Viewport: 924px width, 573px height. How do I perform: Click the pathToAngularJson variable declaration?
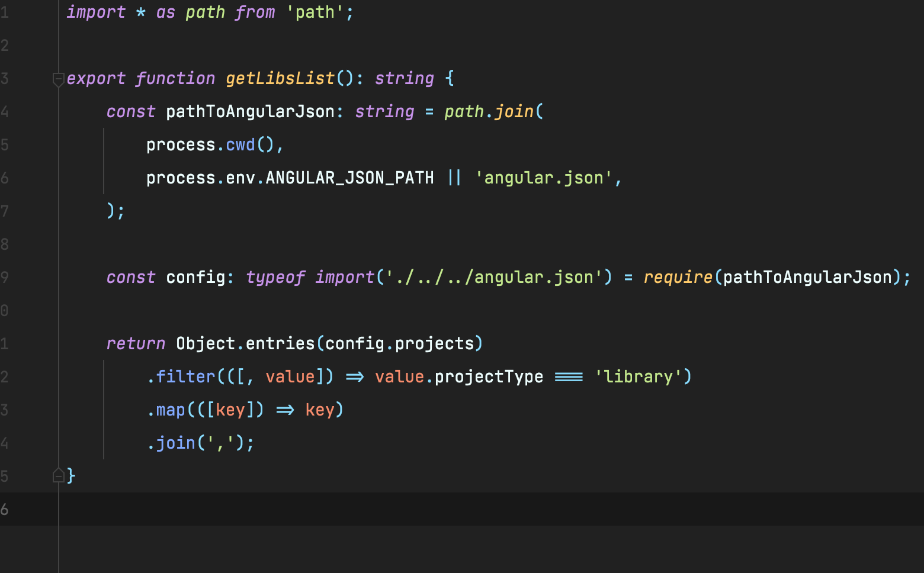251,112
